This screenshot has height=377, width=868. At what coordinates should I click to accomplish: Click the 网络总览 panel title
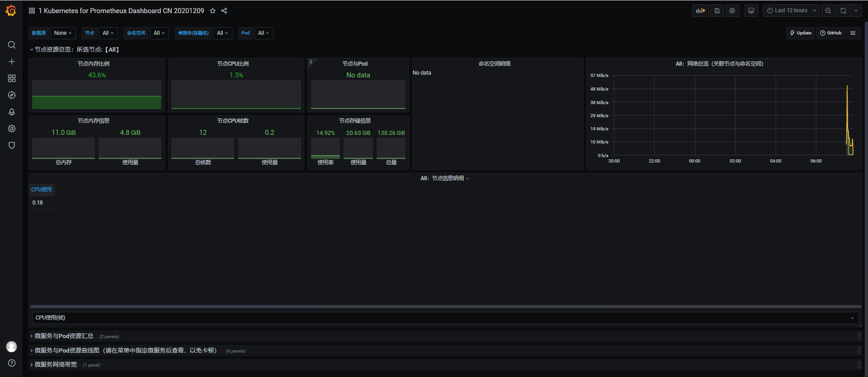coord(719,64)
